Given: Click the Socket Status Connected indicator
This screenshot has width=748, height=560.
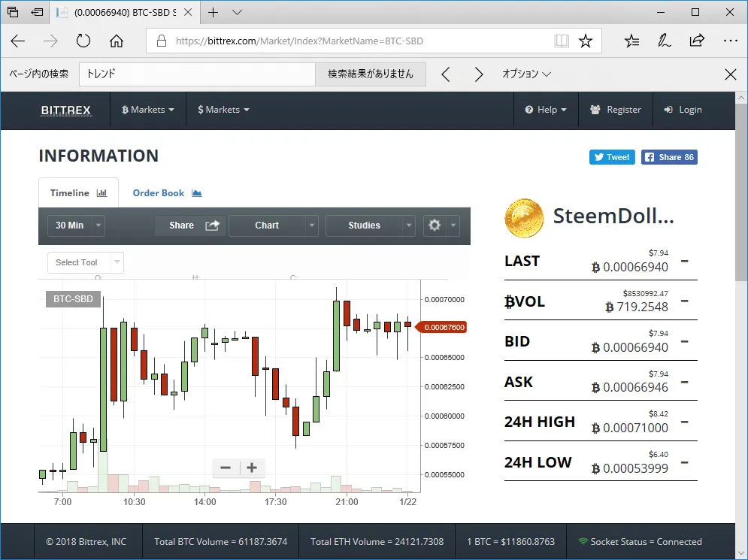Looking at the screenshot, I should [640, 541].
